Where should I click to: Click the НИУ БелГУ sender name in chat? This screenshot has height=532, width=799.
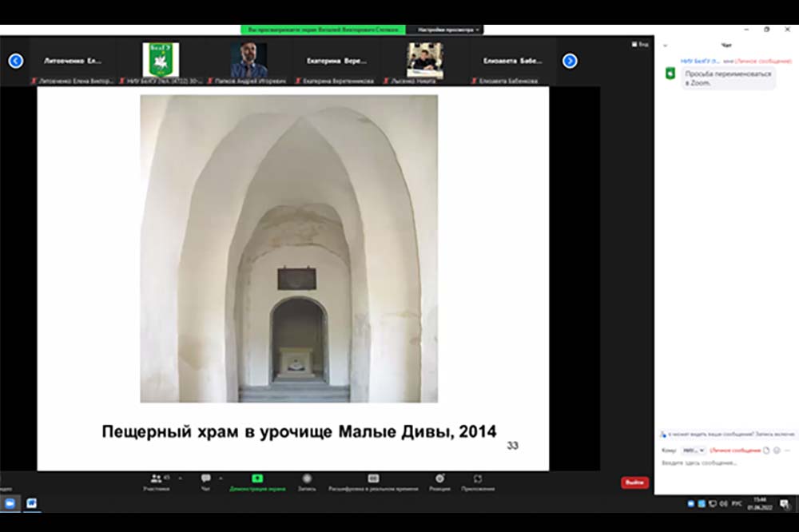[x=700, y=62]
